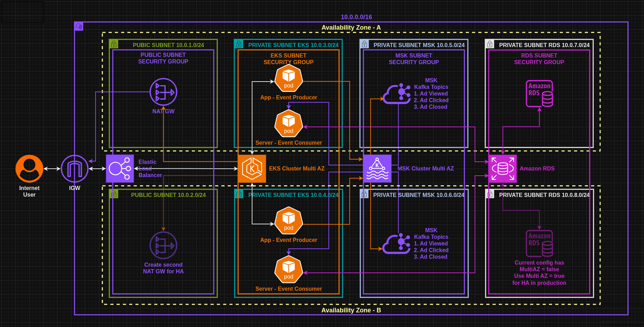The image size is (644, 327).
Task: Expand the Availability Zone - A container
Action: (x=351, y=27)
